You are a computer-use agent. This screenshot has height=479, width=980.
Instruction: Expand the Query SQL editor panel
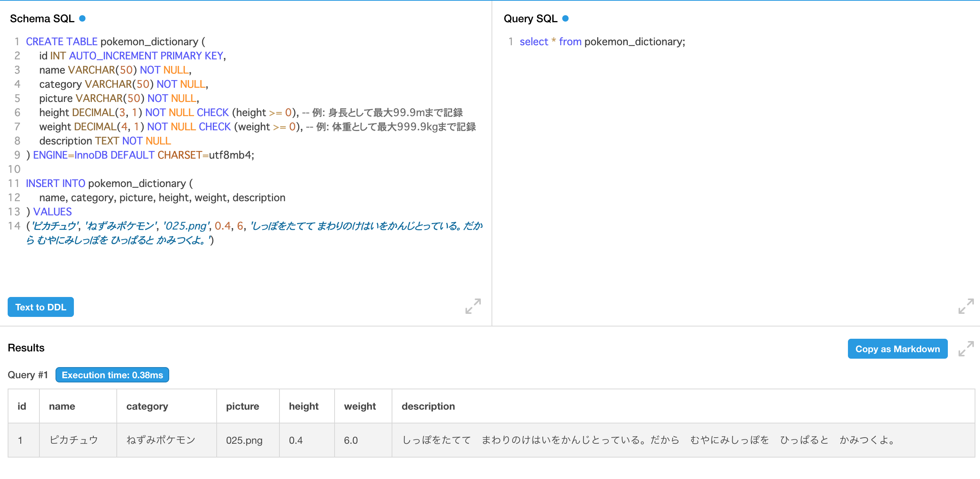966,306
